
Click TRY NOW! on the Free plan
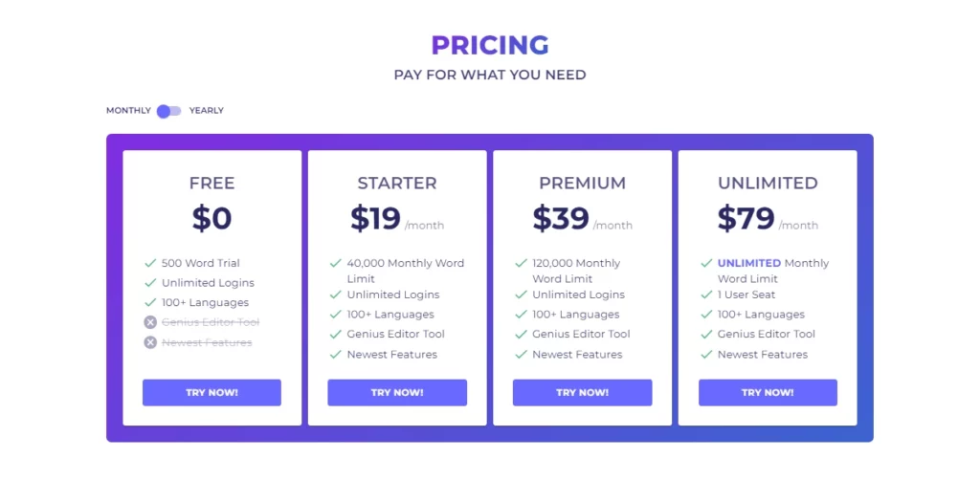pos(212,393)
